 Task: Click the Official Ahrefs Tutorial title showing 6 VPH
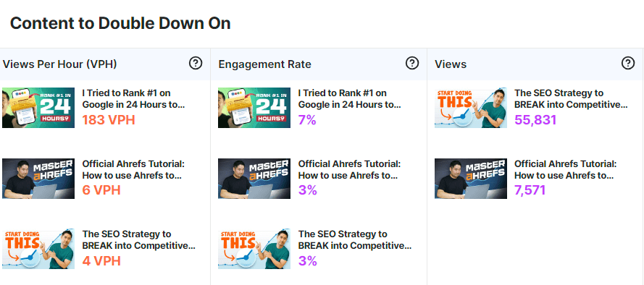[x=133, y=170]
